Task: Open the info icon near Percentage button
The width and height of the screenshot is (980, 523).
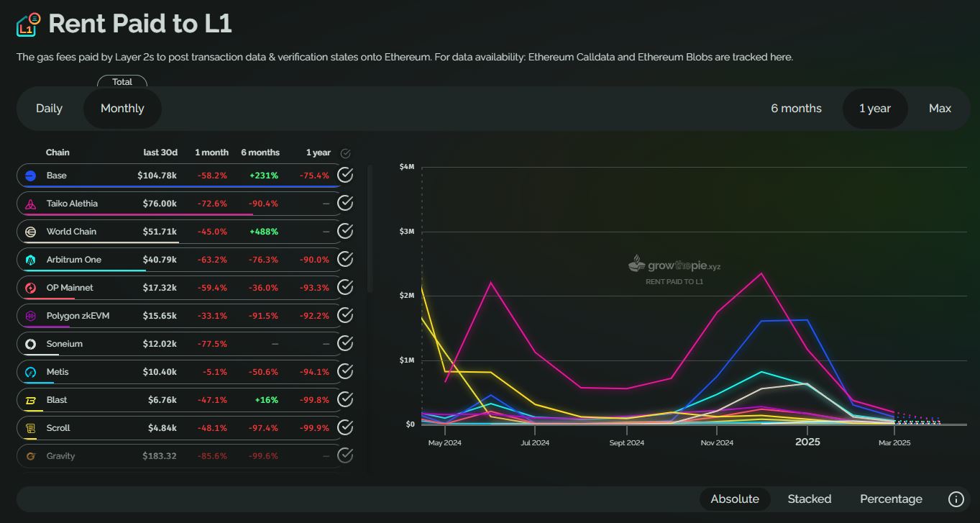Action: 956,499
